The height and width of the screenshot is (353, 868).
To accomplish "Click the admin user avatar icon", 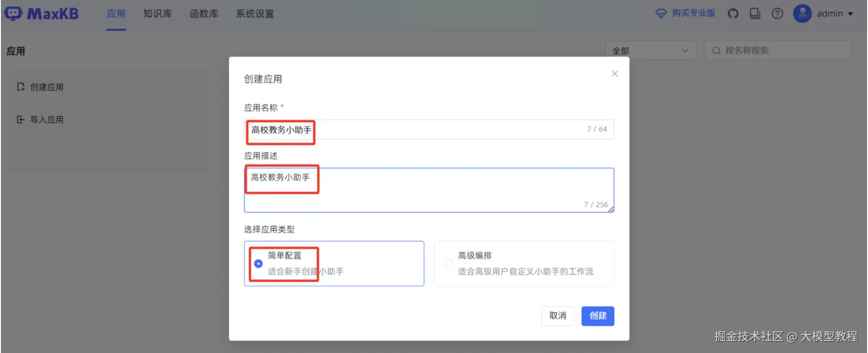I will (x=802, y=14).
